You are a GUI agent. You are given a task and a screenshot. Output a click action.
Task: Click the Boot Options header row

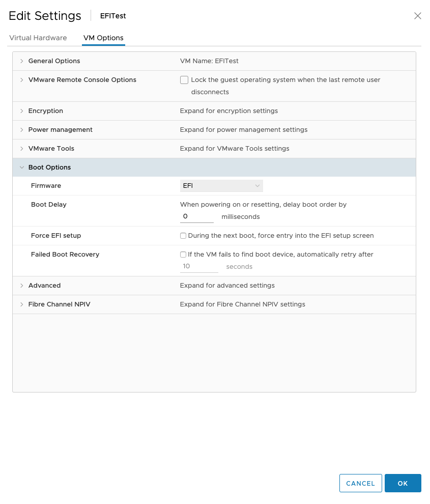click(x=214, y=167)
